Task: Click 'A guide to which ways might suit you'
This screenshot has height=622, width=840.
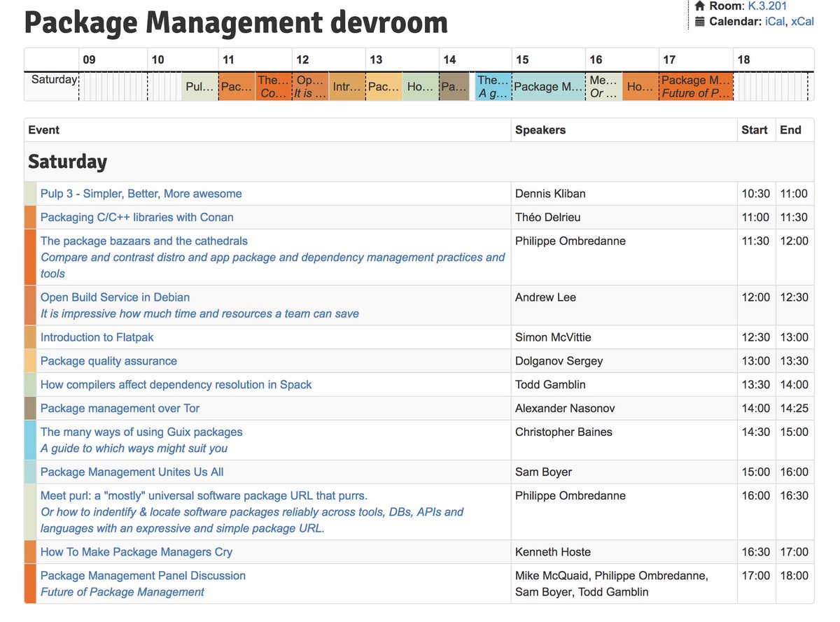Action: click(134, 448)
